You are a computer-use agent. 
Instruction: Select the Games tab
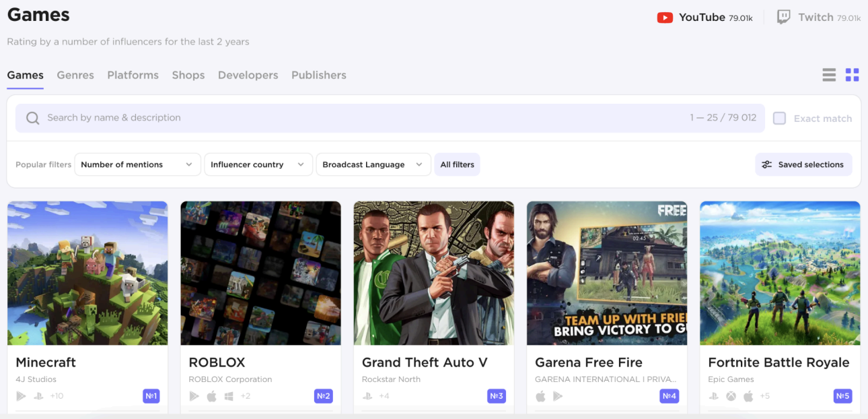(26, 75)
